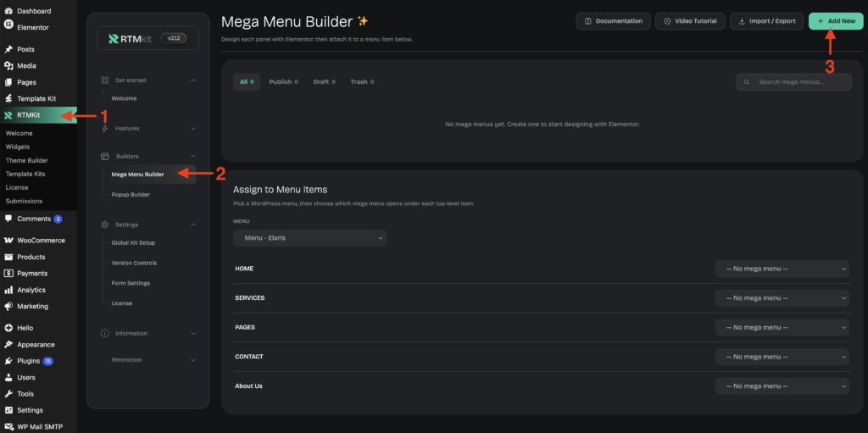The image size is (868, 433).
Task: Click the Elementor logo icon
Action: click(8, 25)
